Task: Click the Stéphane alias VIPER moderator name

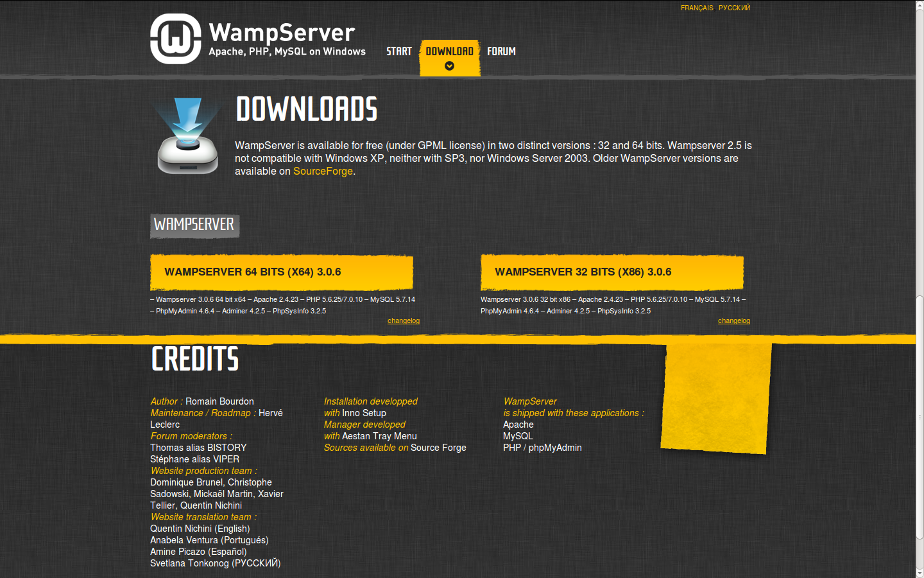Action: coord(194,459)
